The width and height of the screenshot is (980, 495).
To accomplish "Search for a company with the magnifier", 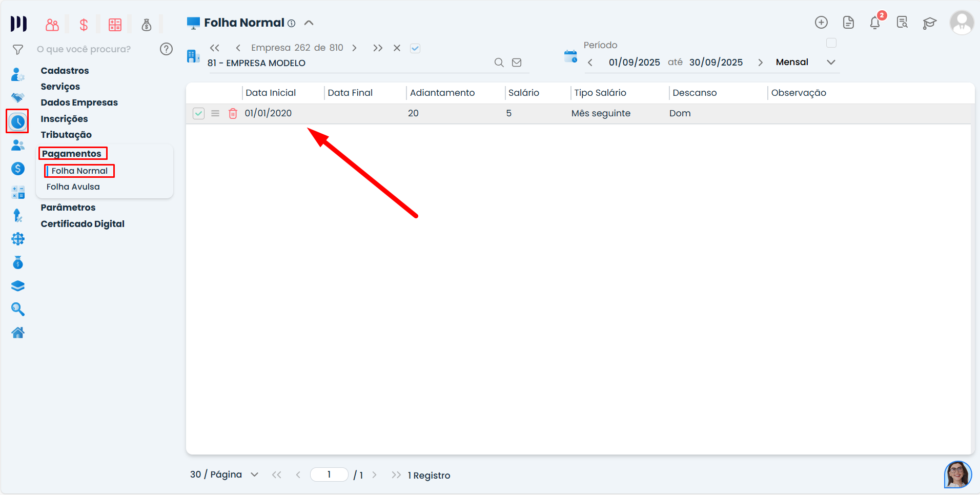I will tap(499, 63).
